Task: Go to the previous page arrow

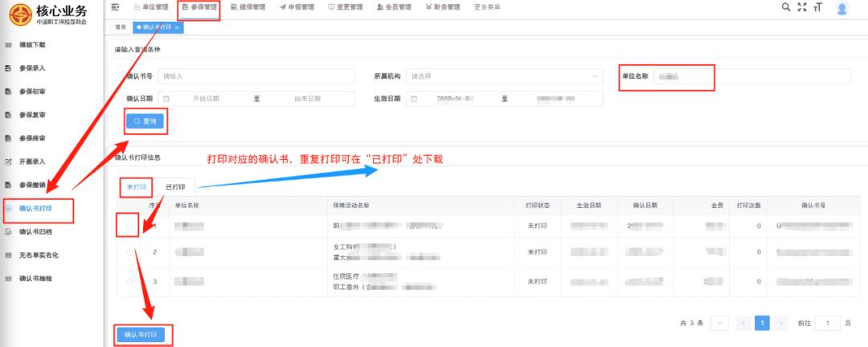Action: (x=744, y=323)
